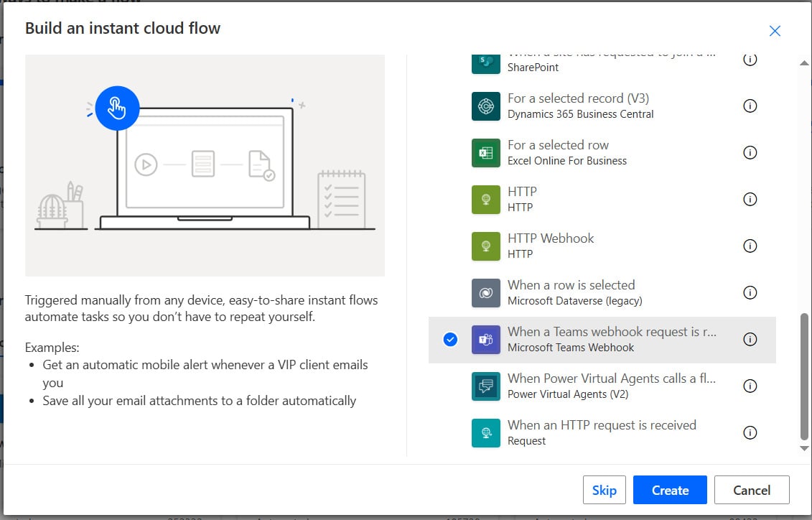Viewport: 812px width, 520px height.
Task: Click the Examples: heading text
Action: [52, 347]
